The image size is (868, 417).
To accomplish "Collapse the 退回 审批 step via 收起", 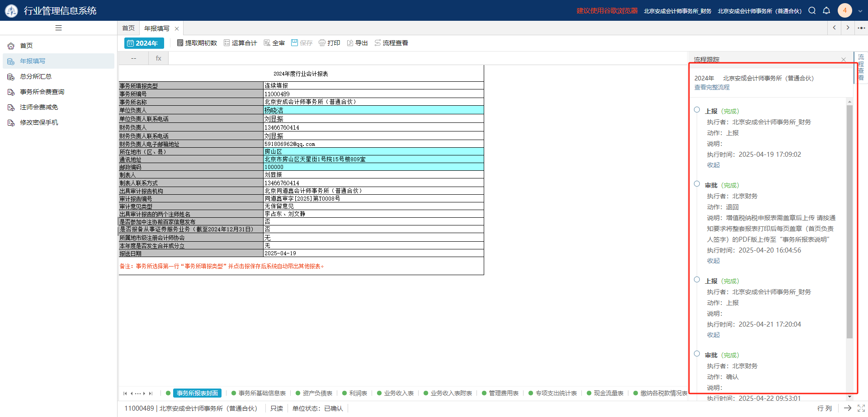I will pyautogui.click(x=713, y=261).
